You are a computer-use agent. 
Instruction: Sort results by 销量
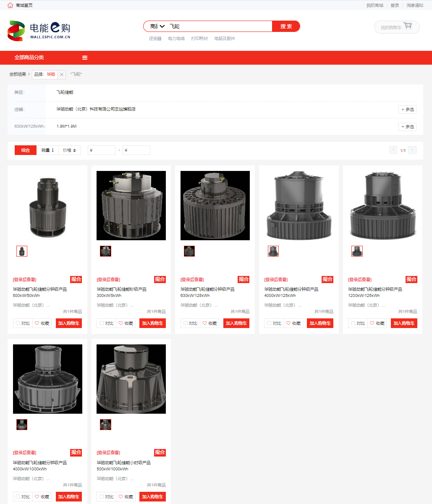point(47,150)
